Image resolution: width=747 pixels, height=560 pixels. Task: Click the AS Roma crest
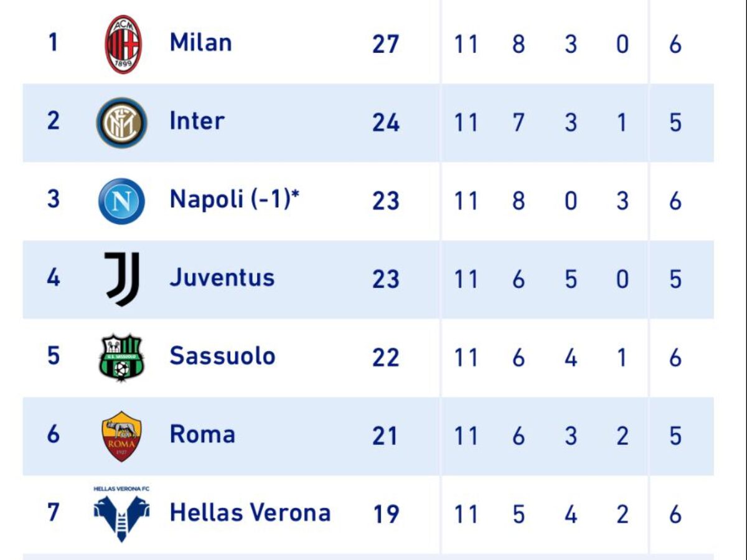pos(121,436)
